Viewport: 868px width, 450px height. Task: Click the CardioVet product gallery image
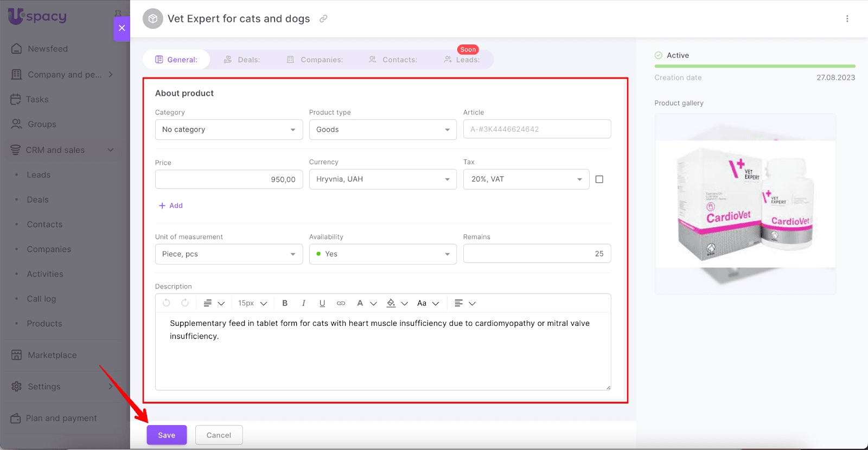pos(745,204)
